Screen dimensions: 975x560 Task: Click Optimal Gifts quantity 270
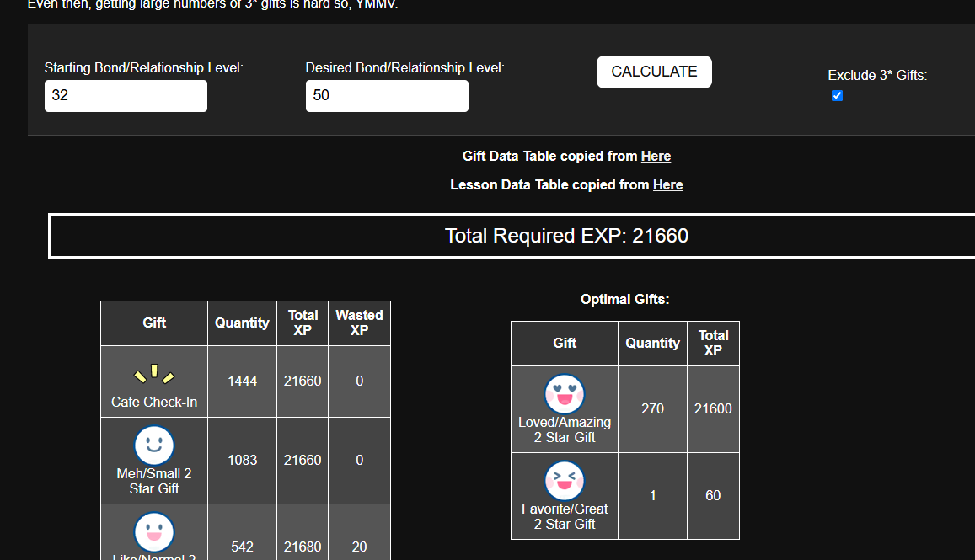tap(653, 408)
